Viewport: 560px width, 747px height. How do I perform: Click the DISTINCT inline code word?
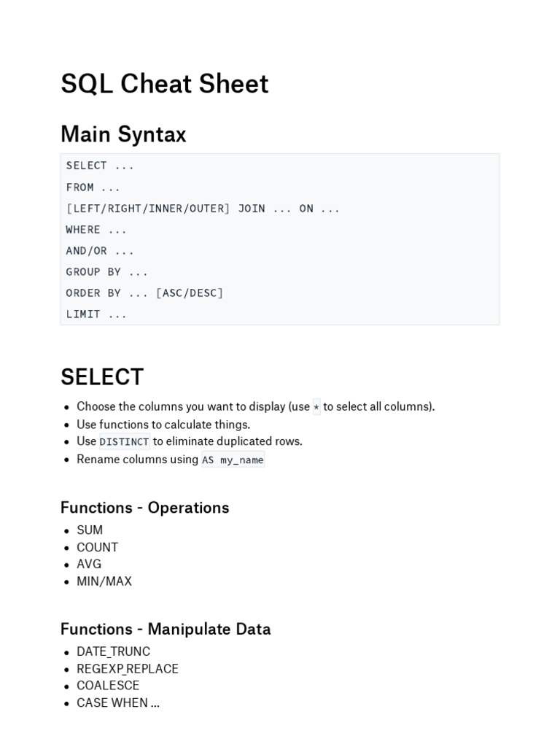124,442
